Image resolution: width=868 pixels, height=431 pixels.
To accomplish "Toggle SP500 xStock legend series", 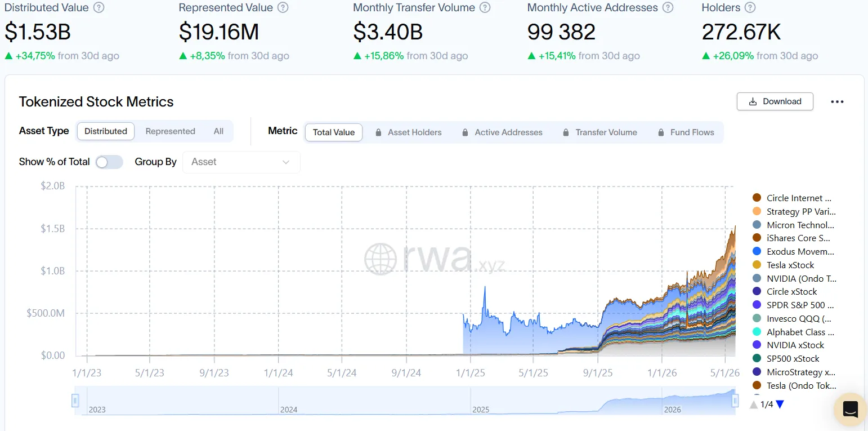I will 786,359.
